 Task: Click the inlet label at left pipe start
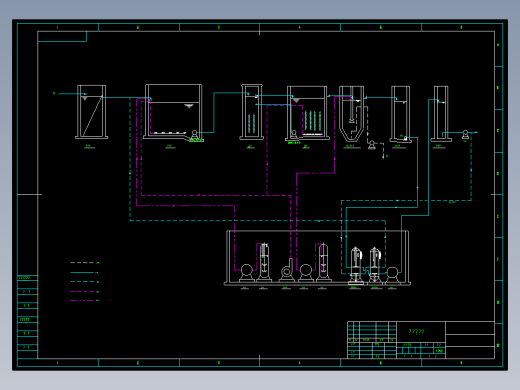54,93
